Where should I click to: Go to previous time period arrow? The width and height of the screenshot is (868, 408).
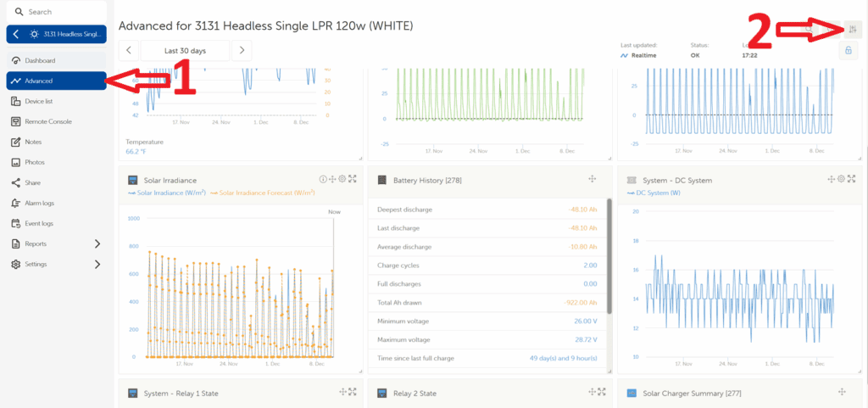coord(128,51)
